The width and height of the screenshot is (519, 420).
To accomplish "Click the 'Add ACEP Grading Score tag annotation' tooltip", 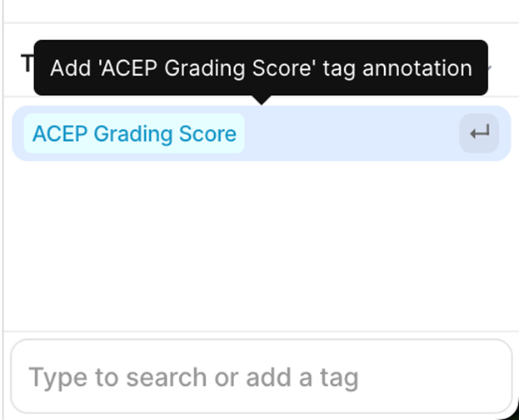I will click(x=261, y=67).
